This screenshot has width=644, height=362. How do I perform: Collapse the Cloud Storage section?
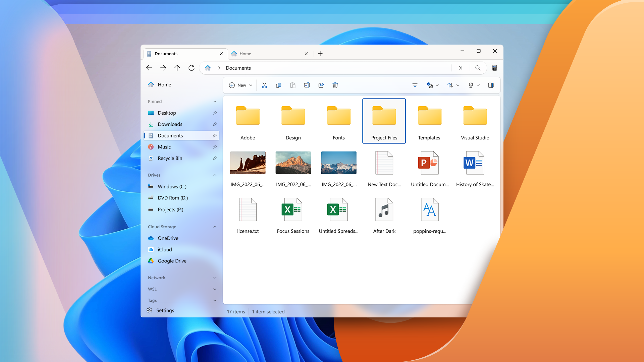(215, 227)
